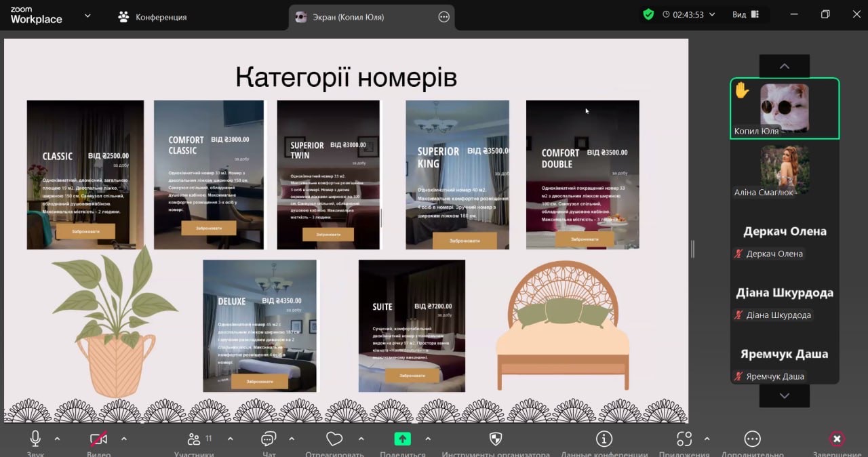This screenshot has height=457, width=868.
Task: Open the ellipsis menu on Экран tab
Action: (x=443, y=17)
